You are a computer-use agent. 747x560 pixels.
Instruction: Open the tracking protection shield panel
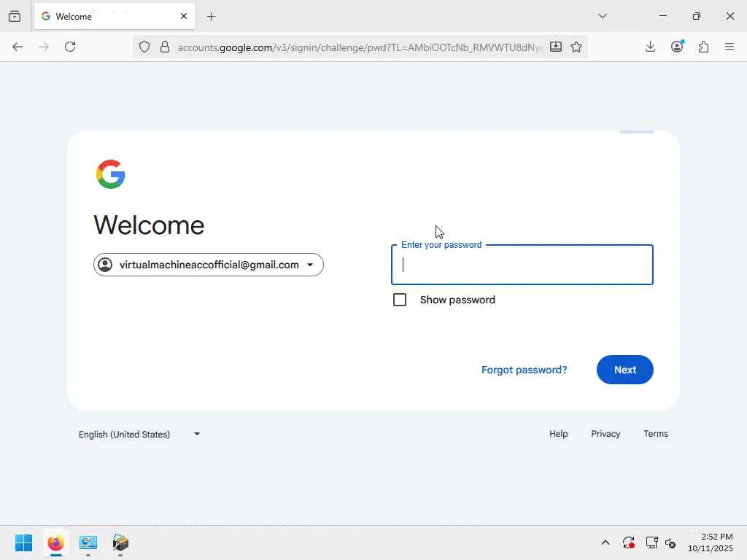[x=144, y=47]
